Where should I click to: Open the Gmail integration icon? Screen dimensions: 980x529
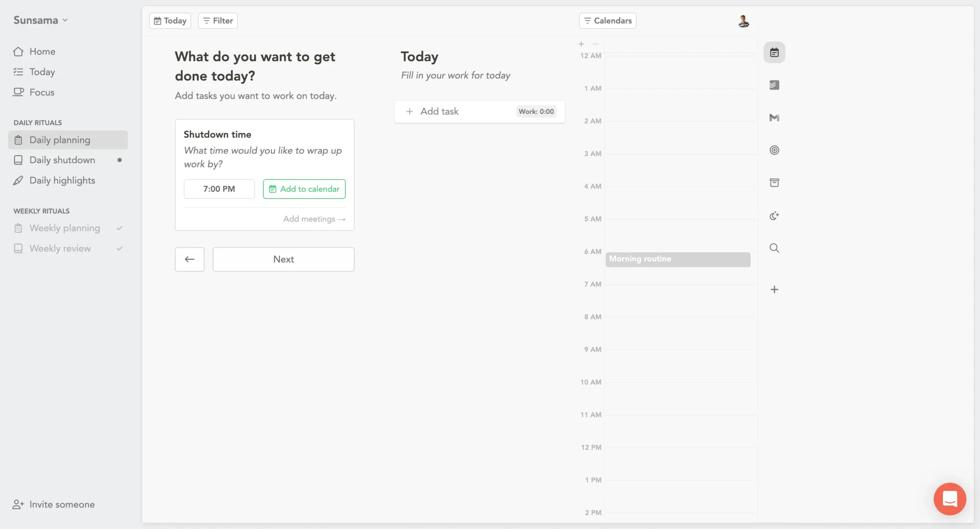[774, 117]
